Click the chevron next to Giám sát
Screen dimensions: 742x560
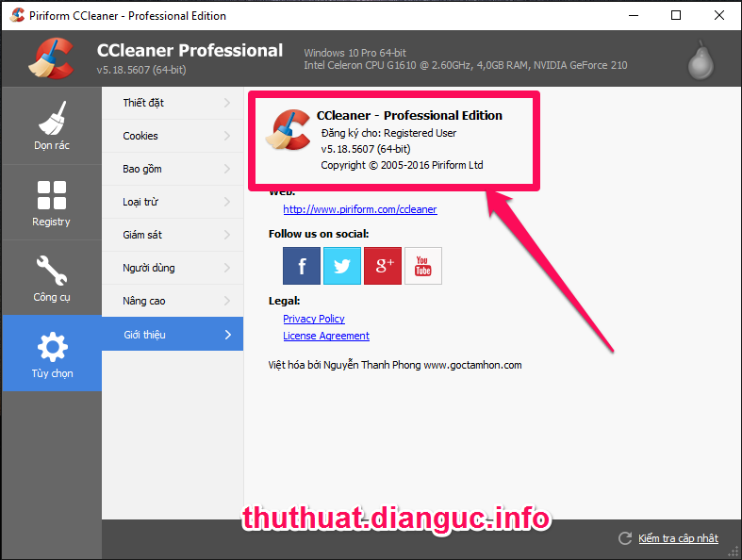tap(227, 235)
